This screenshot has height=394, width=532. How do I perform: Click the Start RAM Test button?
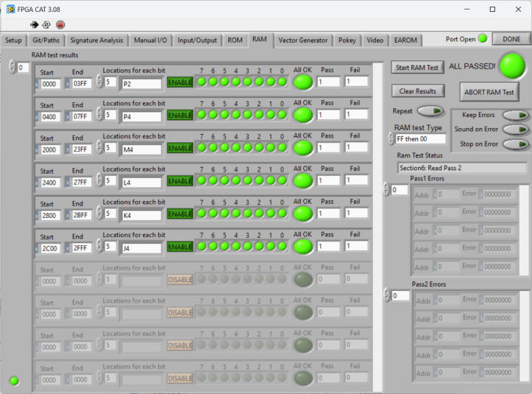[417, 68]
